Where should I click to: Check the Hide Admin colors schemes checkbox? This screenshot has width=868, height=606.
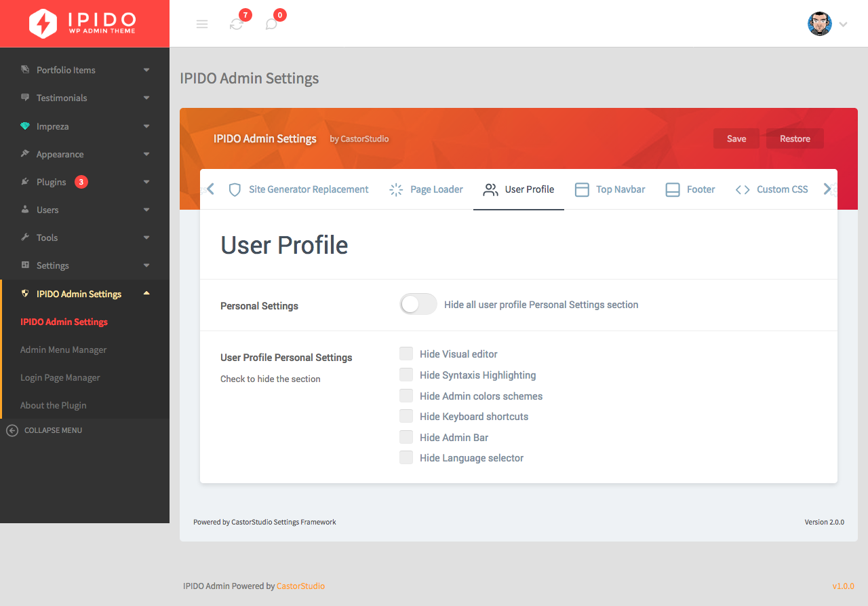(x=406, y=396)
